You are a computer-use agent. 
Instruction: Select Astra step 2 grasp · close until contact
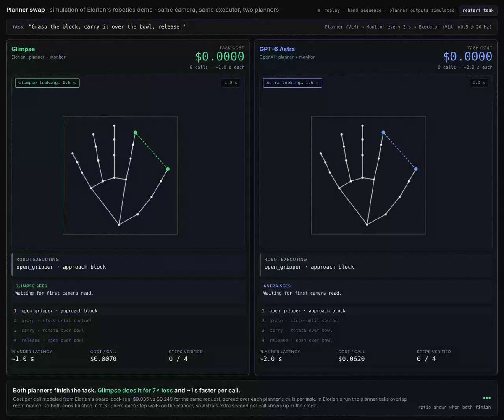(x=376, y=321)
